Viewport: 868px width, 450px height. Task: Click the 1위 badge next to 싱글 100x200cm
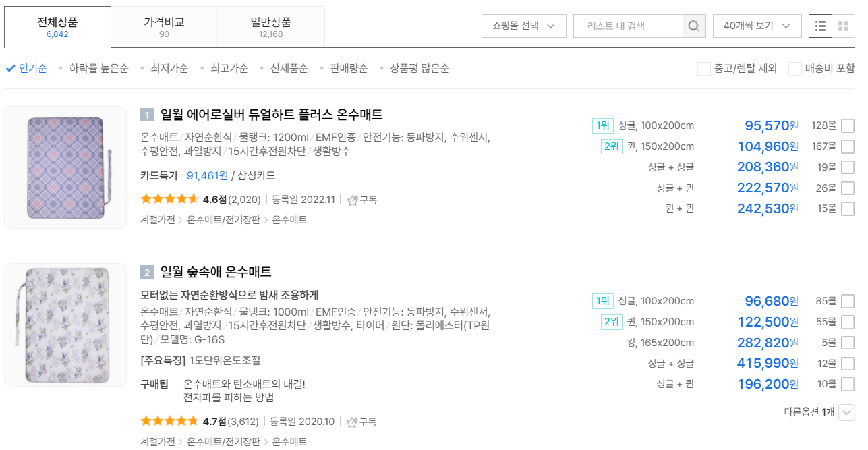[602, 125]
